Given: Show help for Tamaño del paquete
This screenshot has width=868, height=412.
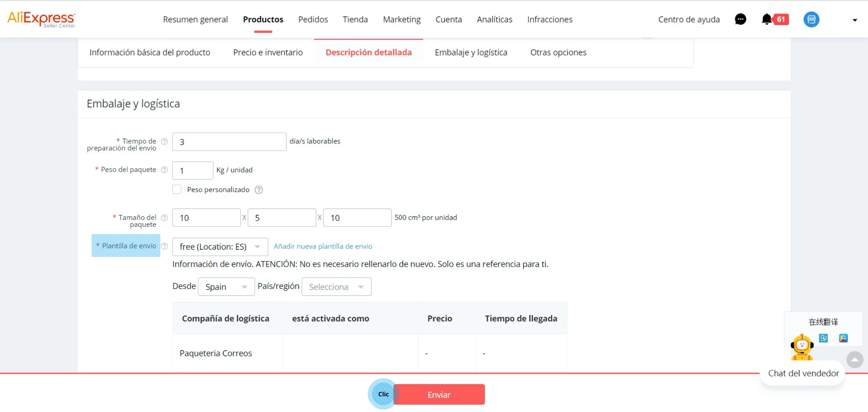Looking at the screenshot, I should pyautogui.click(x=164, y=217).
